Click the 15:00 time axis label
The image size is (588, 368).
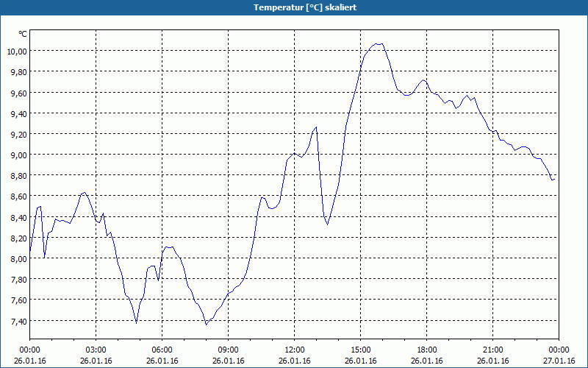point(361,350)
